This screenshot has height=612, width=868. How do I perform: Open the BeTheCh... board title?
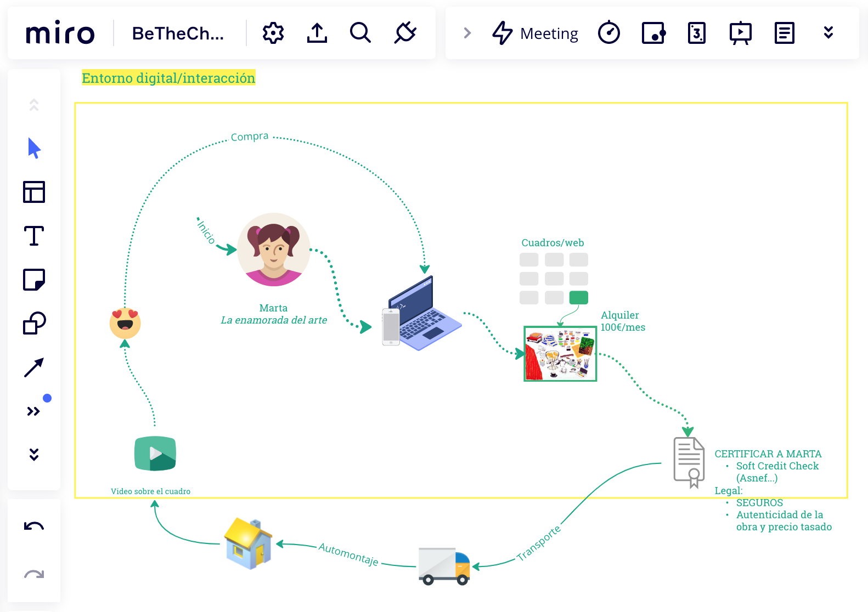[x=178, y=33]
